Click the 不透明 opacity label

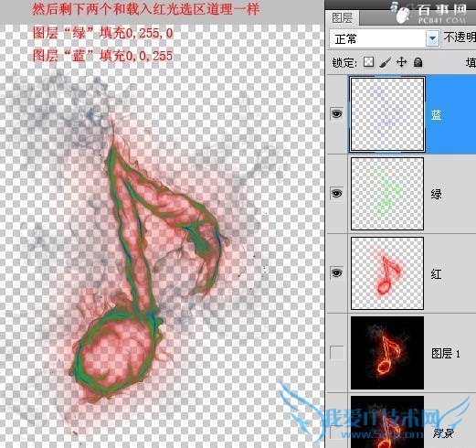pyautogui.click(x=460, y=37)
